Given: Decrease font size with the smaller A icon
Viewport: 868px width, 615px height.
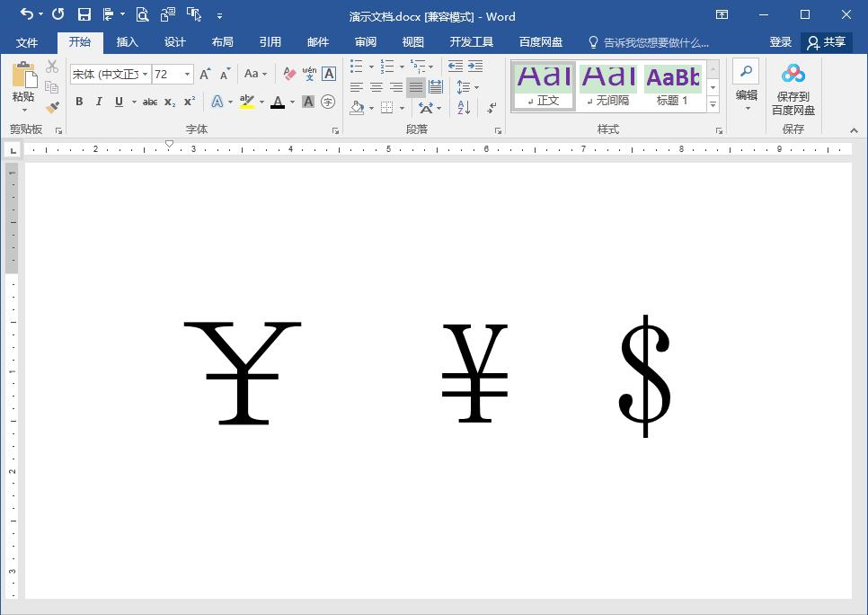Looking at the screenshot, I should (x=225, y=74).
